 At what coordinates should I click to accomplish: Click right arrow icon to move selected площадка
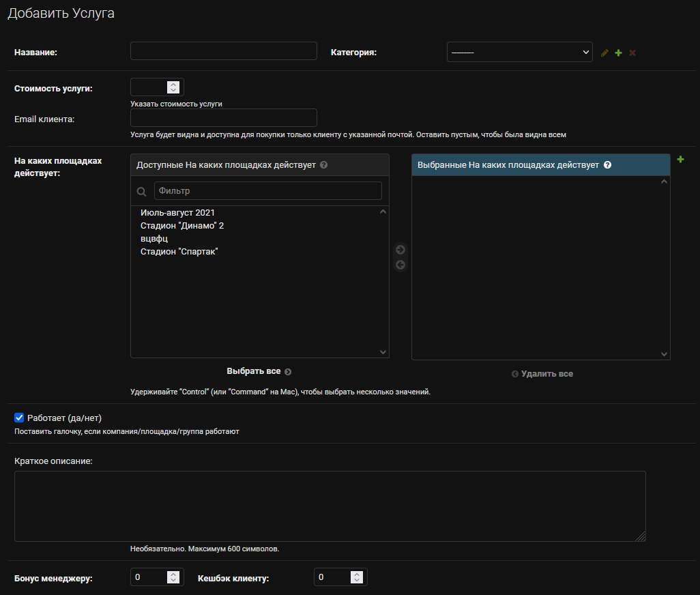tap(400, 250)
